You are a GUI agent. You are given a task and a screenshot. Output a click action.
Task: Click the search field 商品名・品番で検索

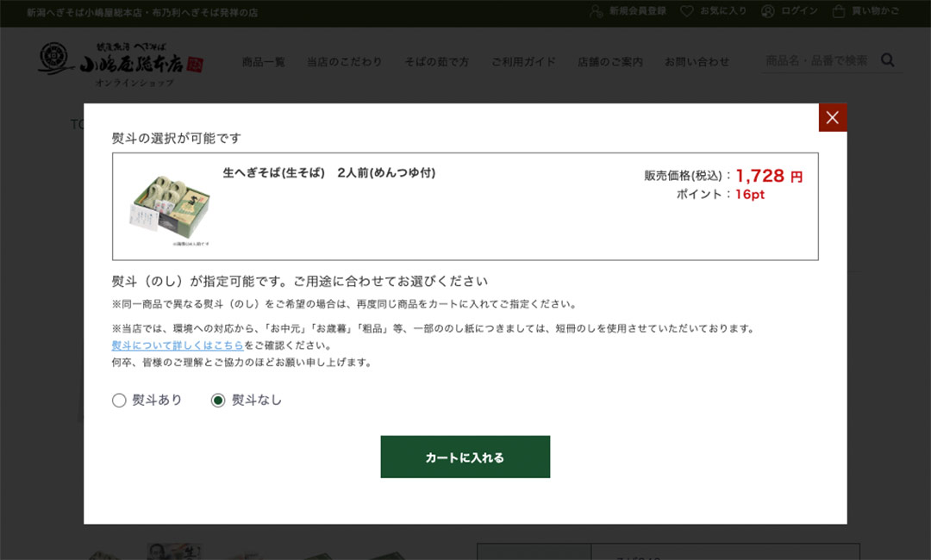(818, 60)
